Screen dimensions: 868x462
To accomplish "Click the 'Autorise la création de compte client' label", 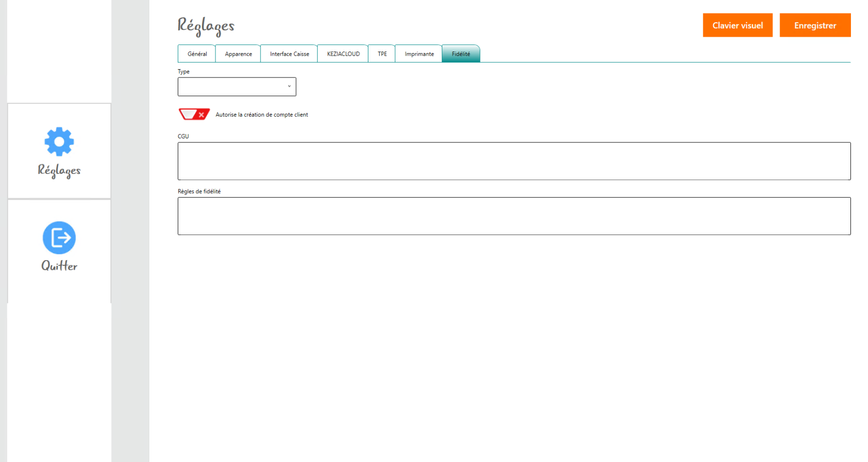I will coord(261,115).
